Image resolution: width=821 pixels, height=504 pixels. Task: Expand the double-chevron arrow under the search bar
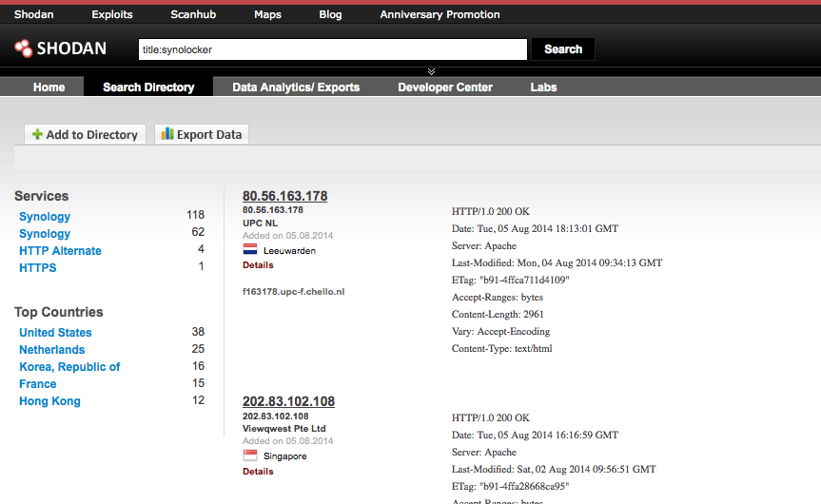tap(432, 71)
